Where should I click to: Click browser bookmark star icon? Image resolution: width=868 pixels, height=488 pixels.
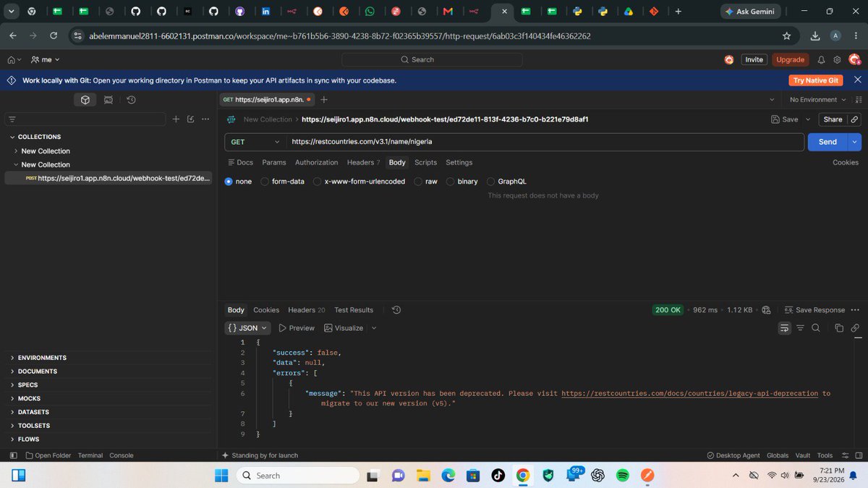(786, 35)
